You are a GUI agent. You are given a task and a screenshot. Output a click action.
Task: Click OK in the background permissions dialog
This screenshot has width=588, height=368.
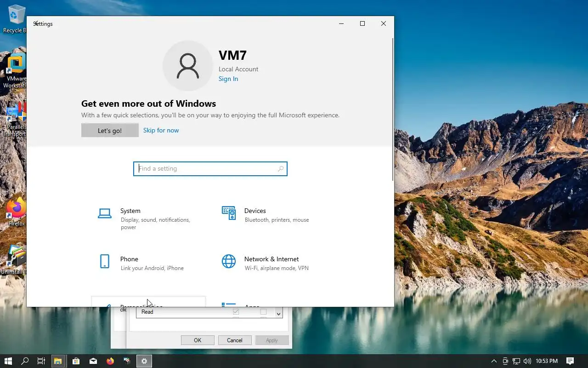tap(198, 340)
